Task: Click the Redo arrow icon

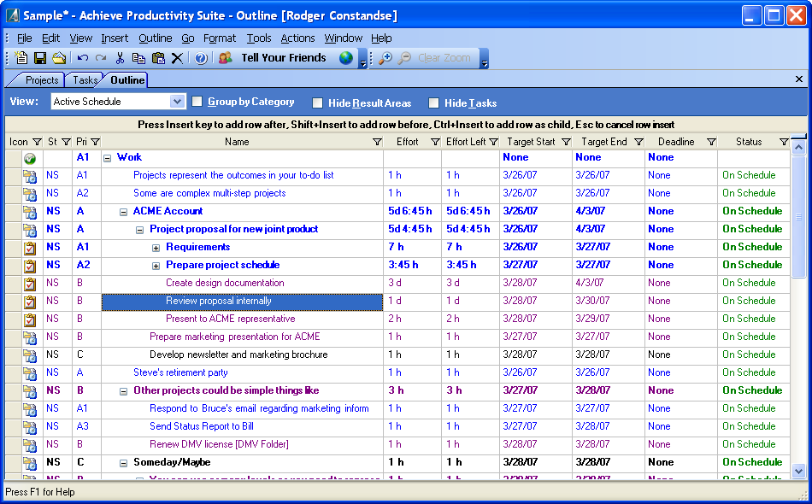Action: (101, 58)
